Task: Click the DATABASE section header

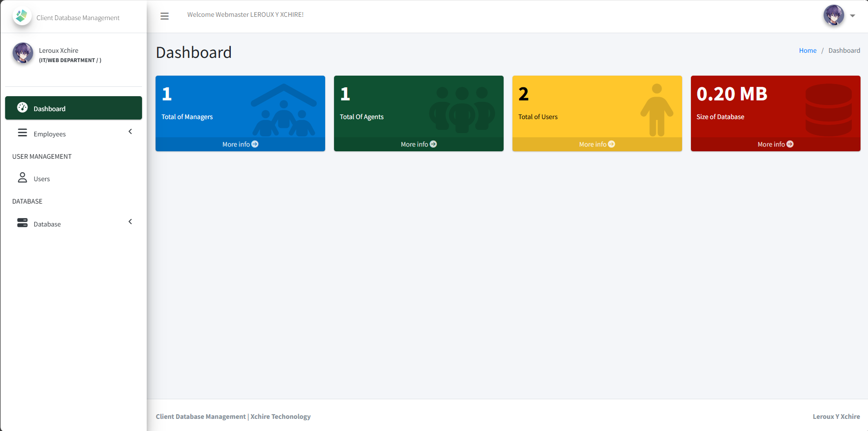Action: 27,201
